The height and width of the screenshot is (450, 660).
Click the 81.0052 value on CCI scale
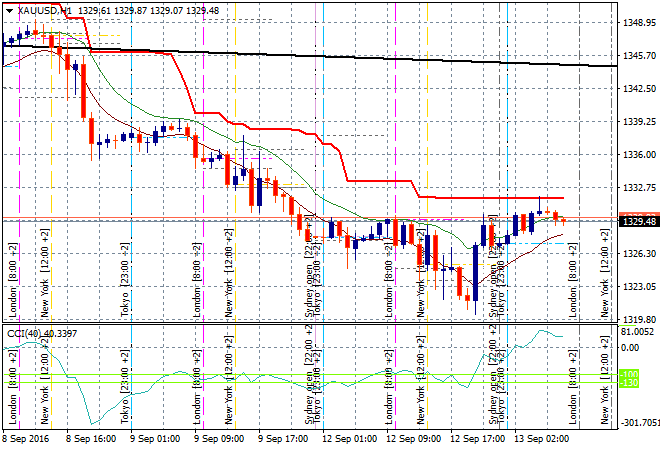pos(637,332)
